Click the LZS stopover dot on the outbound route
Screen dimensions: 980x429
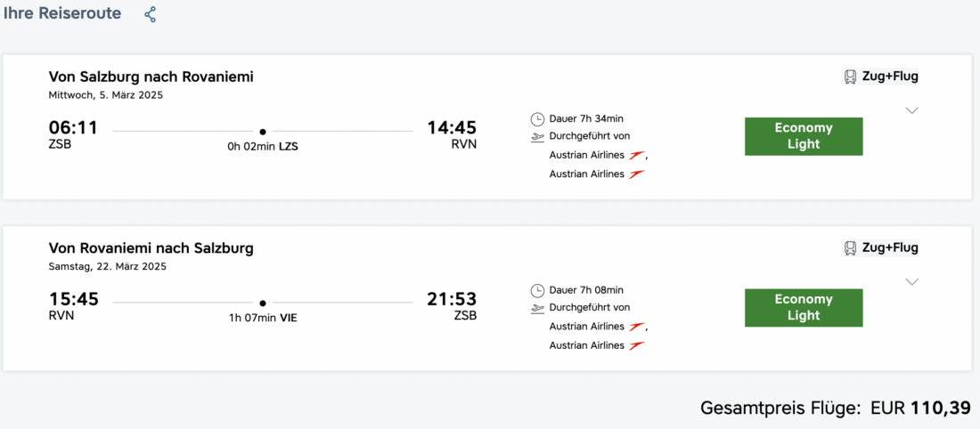pos(263,132)
